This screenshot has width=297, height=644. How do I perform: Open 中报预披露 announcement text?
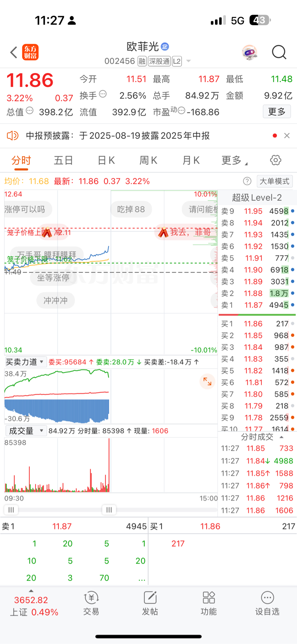point(118,136)
